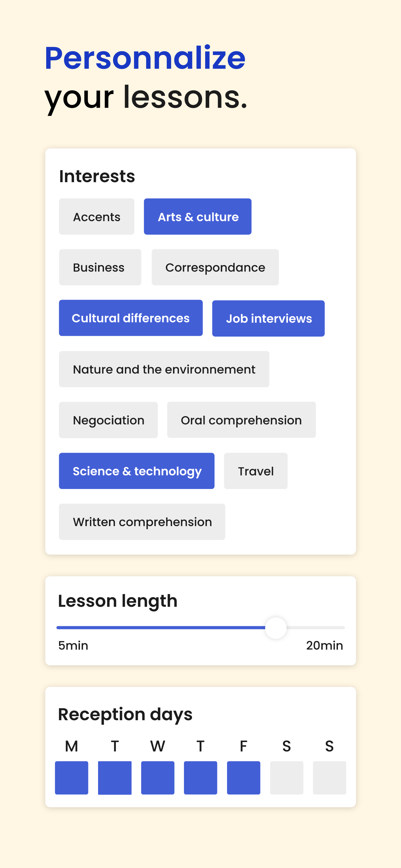Tap the Correspondance interest tag

215,267
